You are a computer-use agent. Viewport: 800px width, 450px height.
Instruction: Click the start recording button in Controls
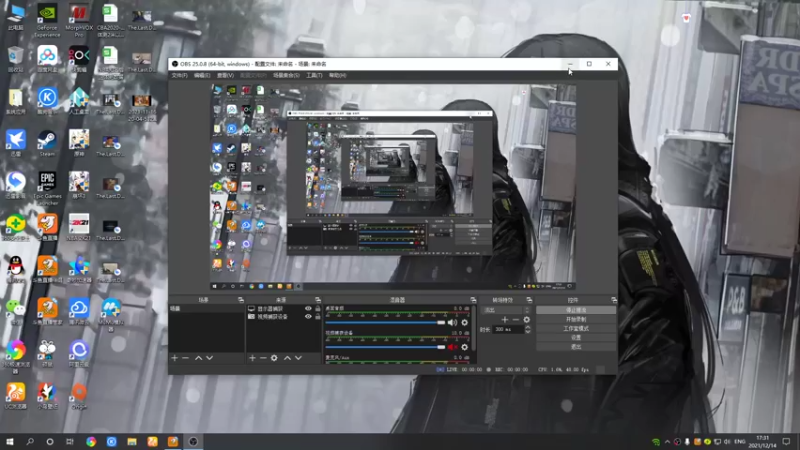(x=576, y=319)
